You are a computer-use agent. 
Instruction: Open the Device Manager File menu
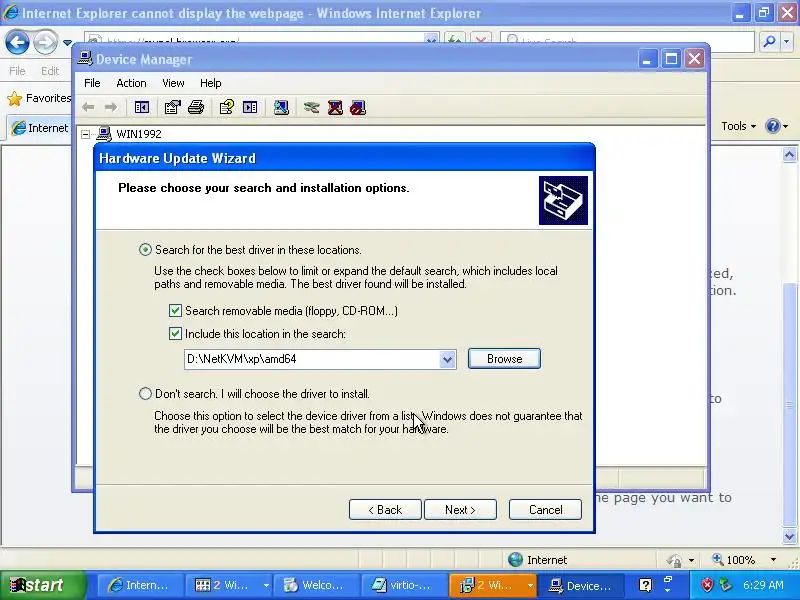pyautogui.click(x=92, y=83)
